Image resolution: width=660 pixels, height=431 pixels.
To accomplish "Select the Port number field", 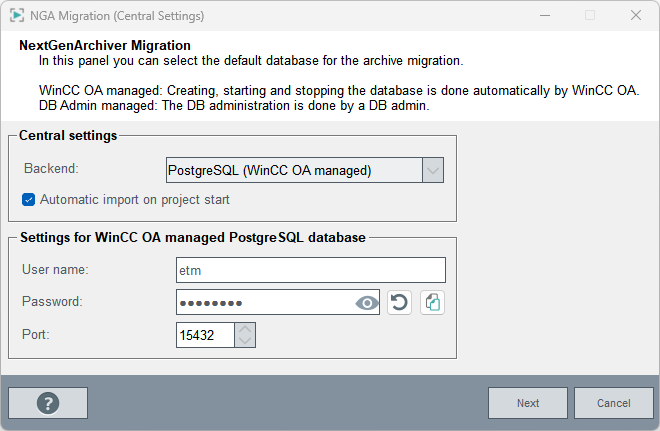I will (x=204, y=335).
